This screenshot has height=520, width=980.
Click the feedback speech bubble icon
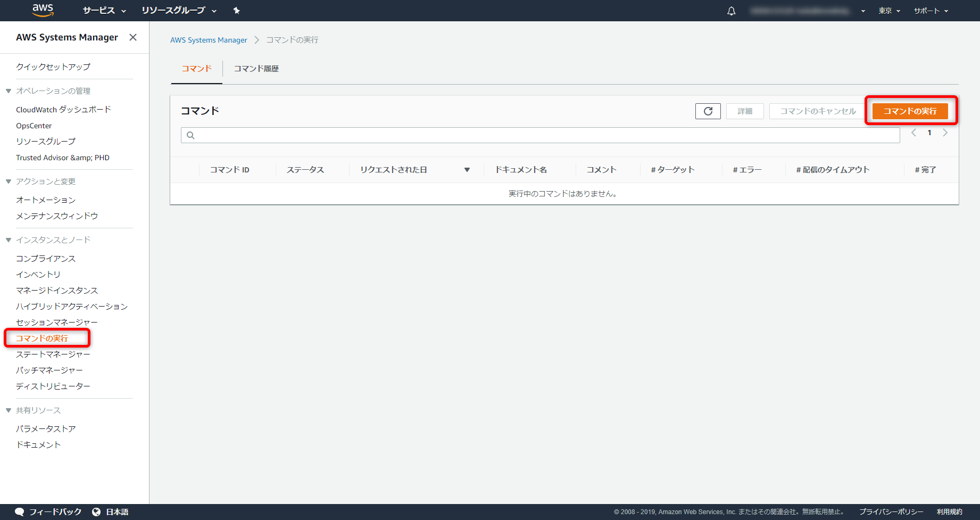[x=20, y=512]
